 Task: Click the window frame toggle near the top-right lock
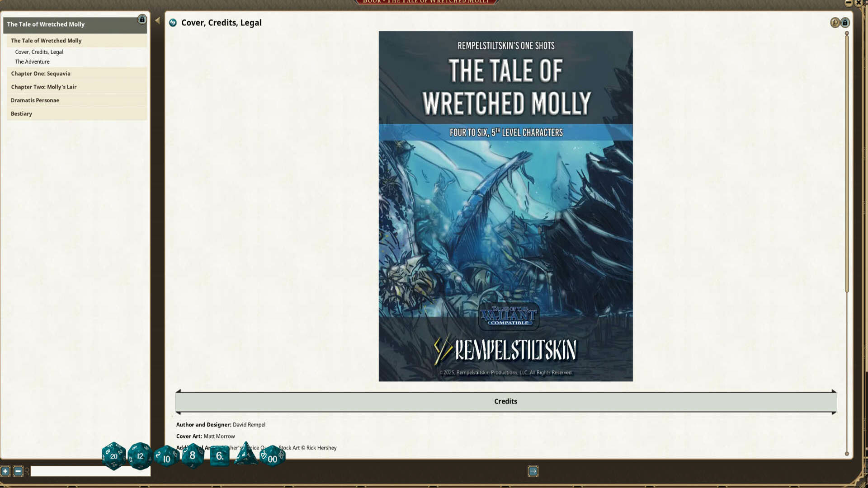click(834, 23)
